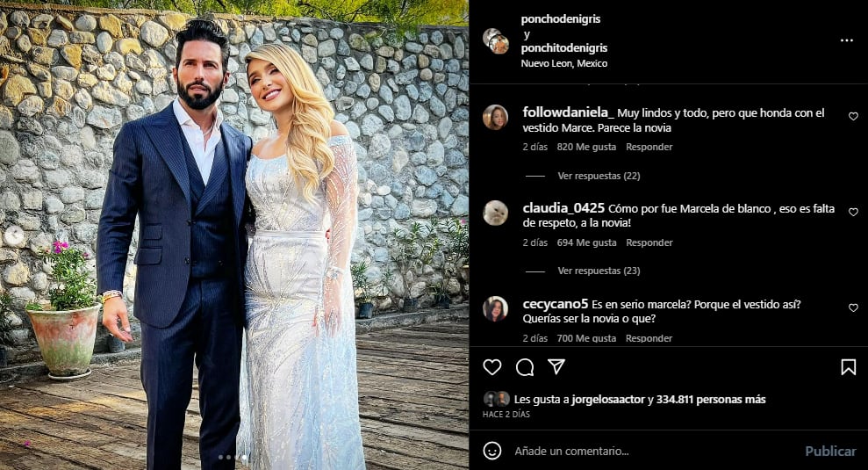868x470 pixels.
Task: Open claudia_0425's avatar
Action: [495, 213]
